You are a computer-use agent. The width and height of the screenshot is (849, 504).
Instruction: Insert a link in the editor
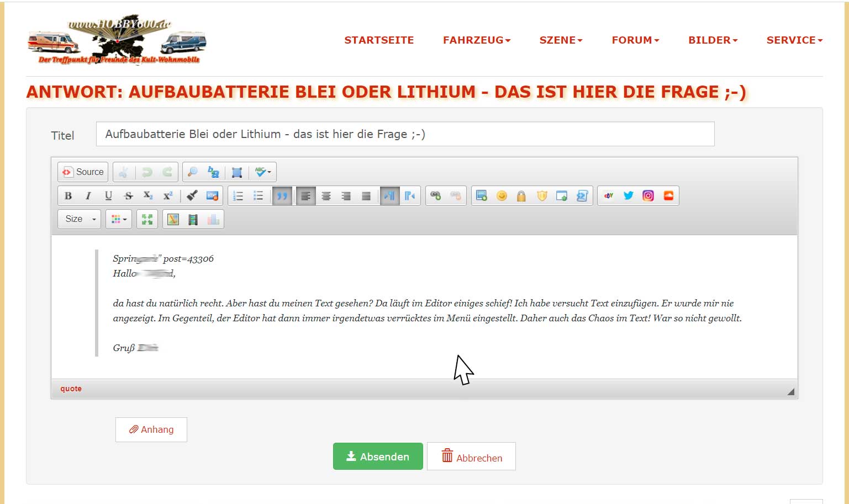click(x=435, y=196)
